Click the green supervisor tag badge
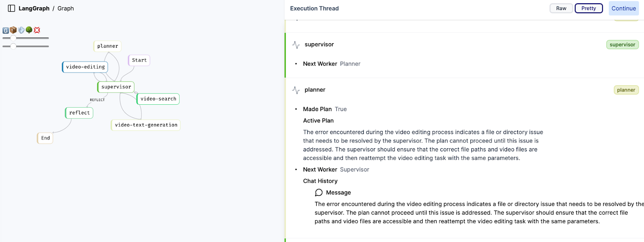Viewport: 644px width, 242px height. pos(622,45)
